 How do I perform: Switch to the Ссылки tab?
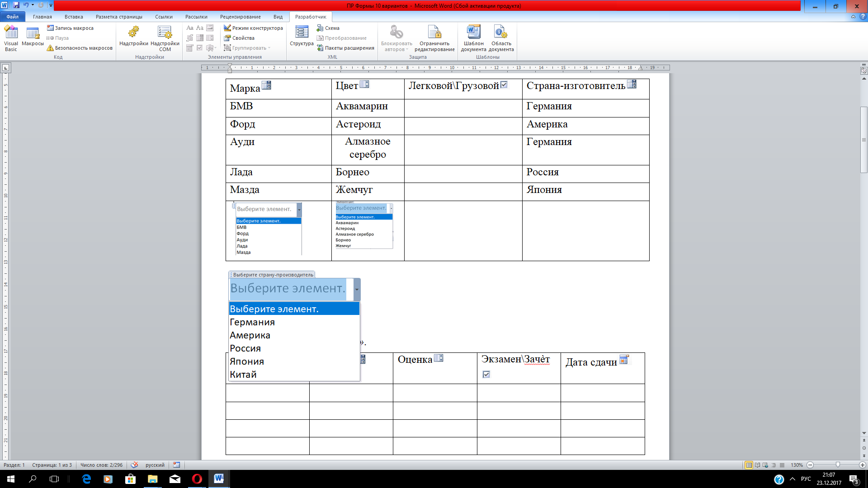click(164, 17)
